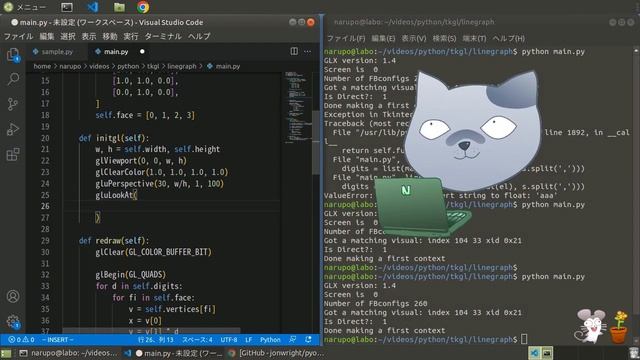Launch terminal from the top panel
This screenshot has height=360, width=640.
coord(67,7)
